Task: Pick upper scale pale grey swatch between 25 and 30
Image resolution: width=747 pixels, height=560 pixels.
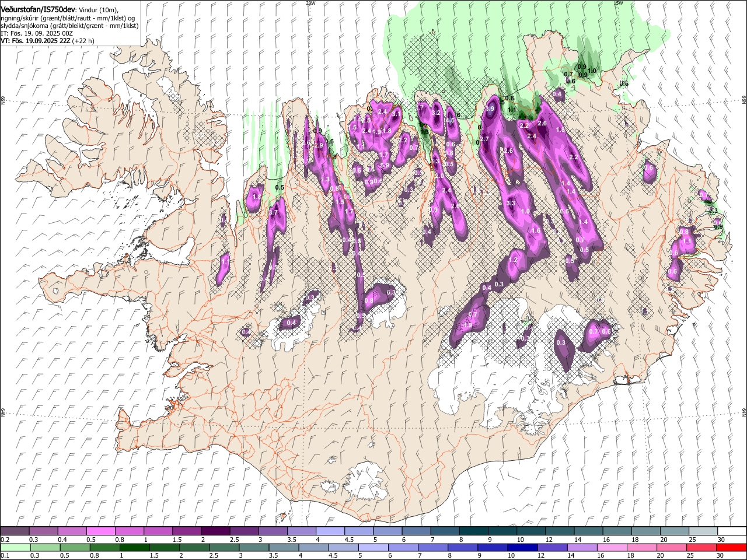Action: pos(702,531)
